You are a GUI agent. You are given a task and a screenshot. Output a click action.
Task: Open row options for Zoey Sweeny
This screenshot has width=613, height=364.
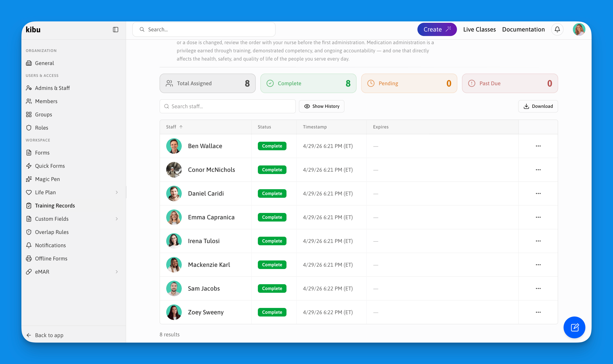(538, 312)
